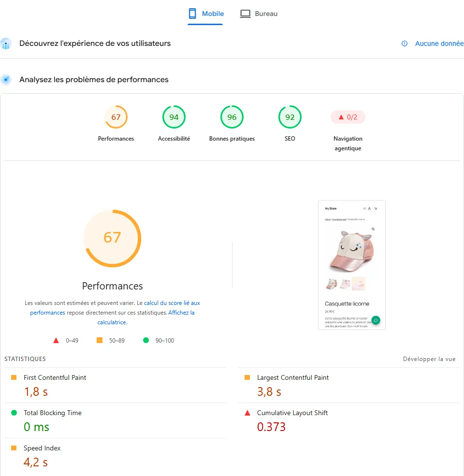Open the Navigation agentique 0/2 badge
The width and height of the screenshot is (464, 476).
(348, 117)
